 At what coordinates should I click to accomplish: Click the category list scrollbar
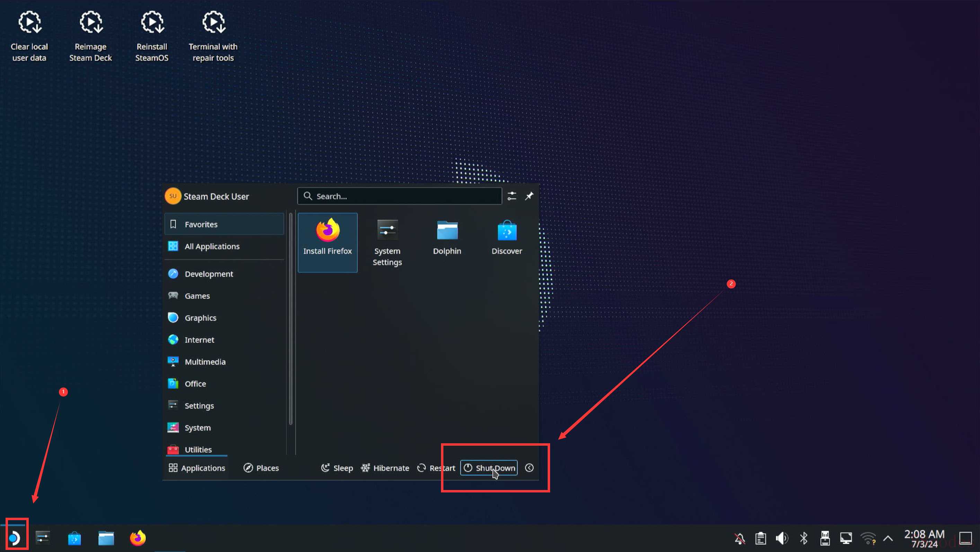pos(291,319)
